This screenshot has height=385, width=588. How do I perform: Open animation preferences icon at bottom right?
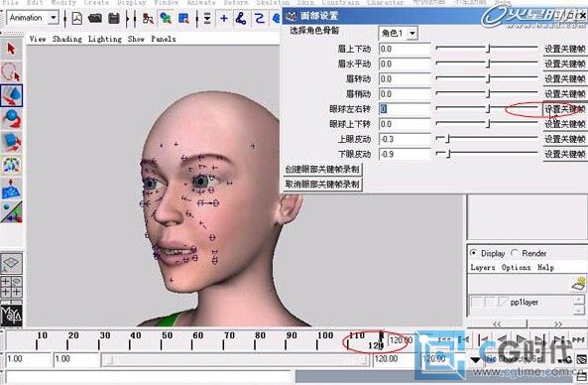[581, 359]
